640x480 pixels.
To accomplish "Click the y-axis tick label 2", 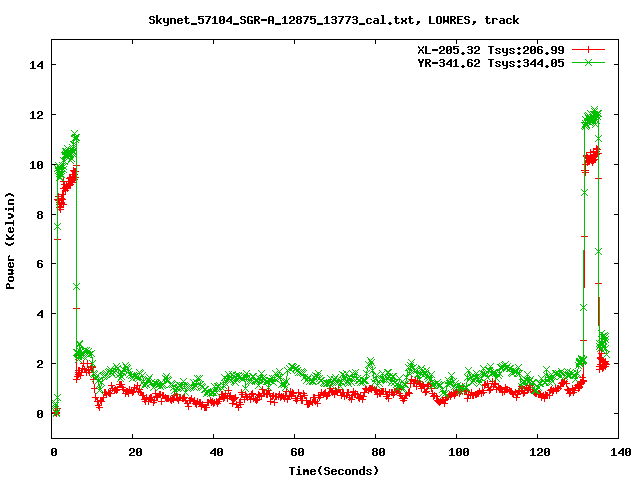I will [x=40, y=364].
